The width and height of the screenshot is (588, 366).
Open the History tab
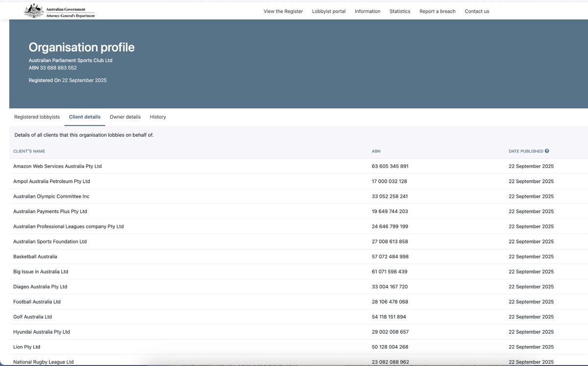coord(158,117)
